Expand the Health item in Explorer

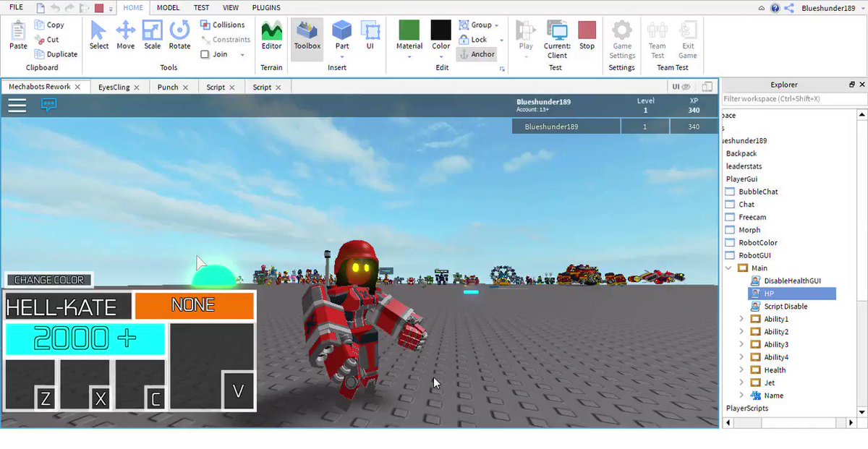tap(741, 370)
